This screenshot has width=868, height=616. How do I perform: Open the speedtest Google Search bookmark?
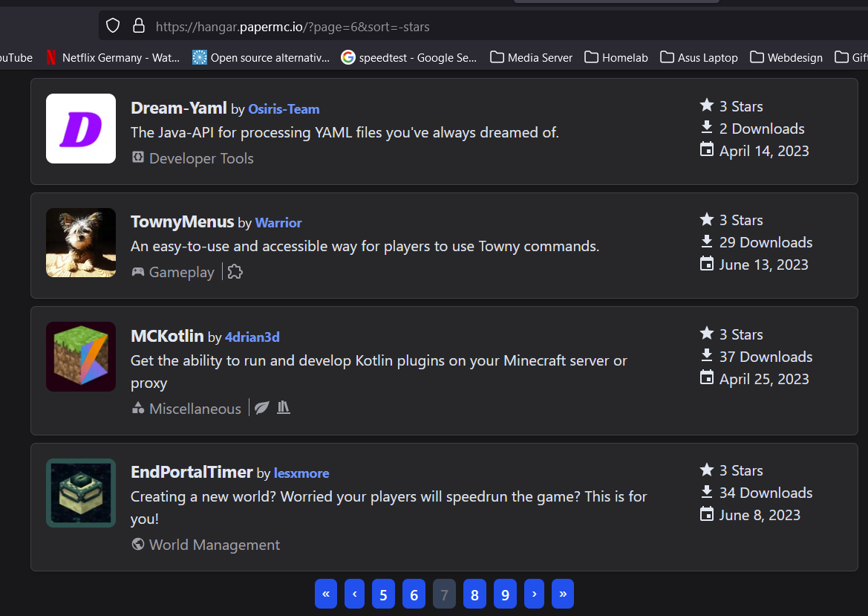408,57
